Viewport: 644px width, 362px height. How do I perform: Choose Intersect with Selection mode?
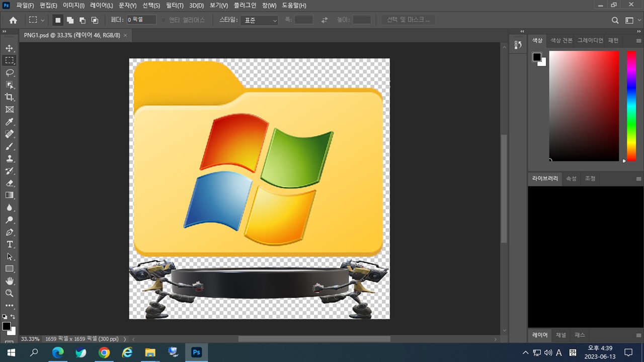95,20
